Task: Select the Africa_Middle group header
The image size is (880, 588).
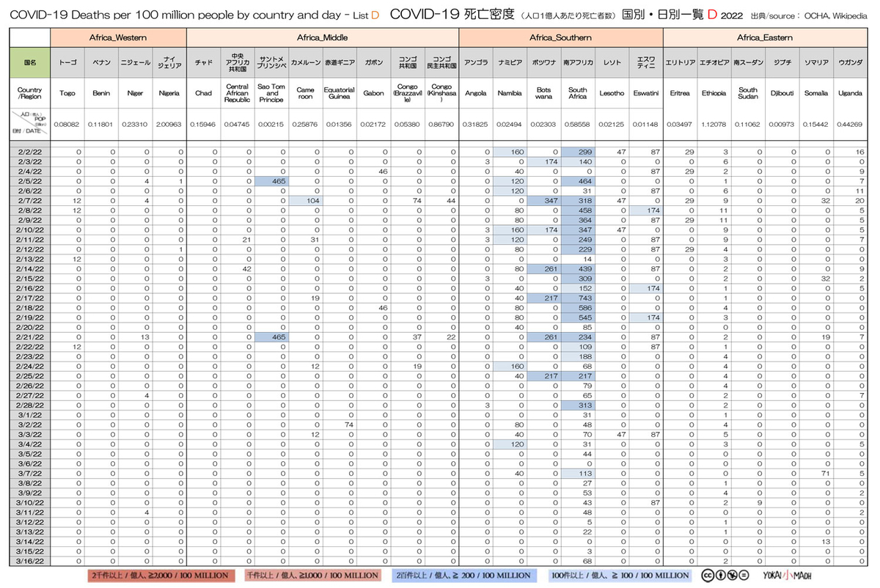Action: point(323,37)
